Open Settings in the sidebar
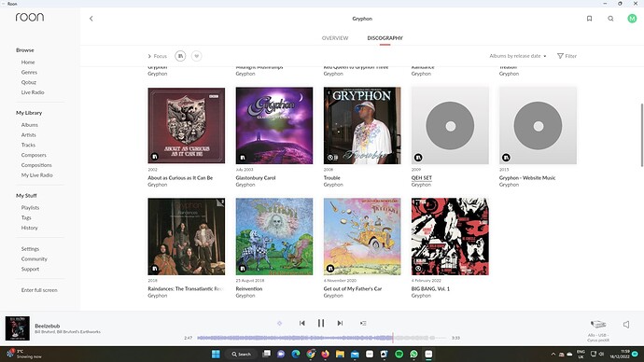The width and height of the screenshot is (644, 362). tap(31, 249)
